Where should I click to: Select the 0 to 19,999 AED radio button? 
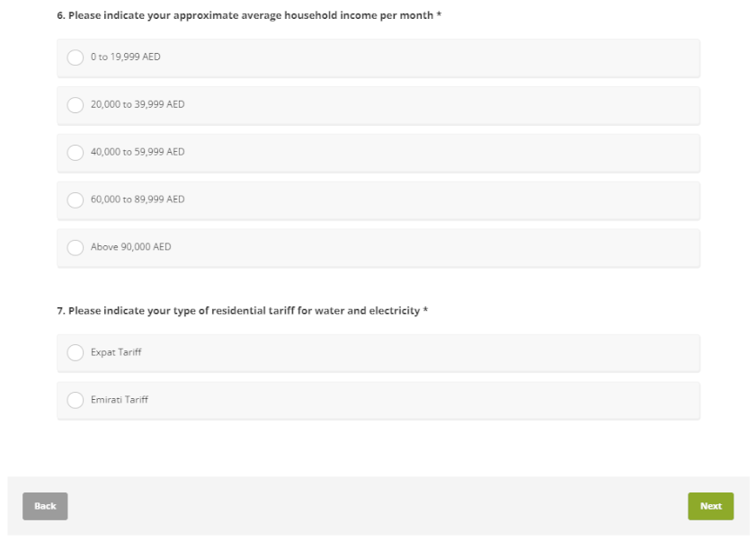(x=76, y=58)
